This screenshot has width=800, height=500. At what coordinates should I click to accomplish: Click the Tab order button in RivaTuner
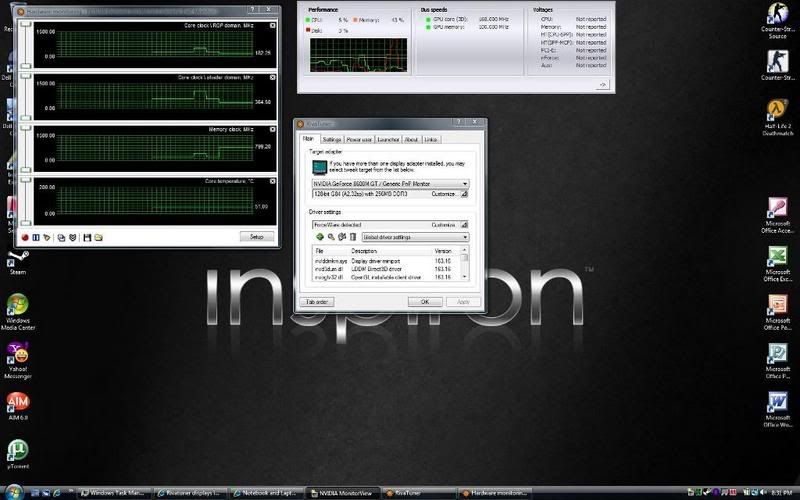pyautogui.click(x=317, y=302)
